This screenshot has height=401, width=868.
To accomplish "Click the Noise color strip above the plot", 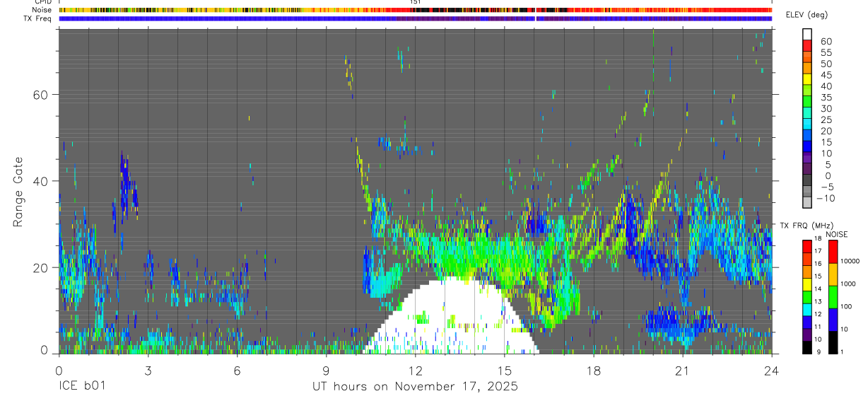I will click(415, 10).
